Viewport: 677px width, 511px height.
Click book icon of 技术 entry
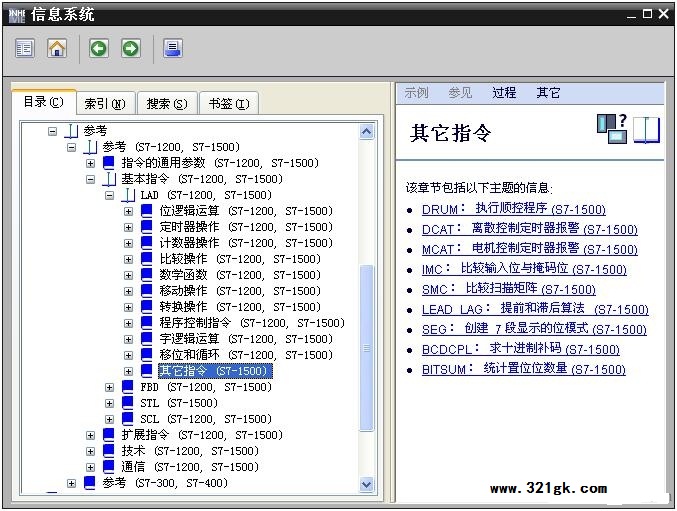click(109, 451)
